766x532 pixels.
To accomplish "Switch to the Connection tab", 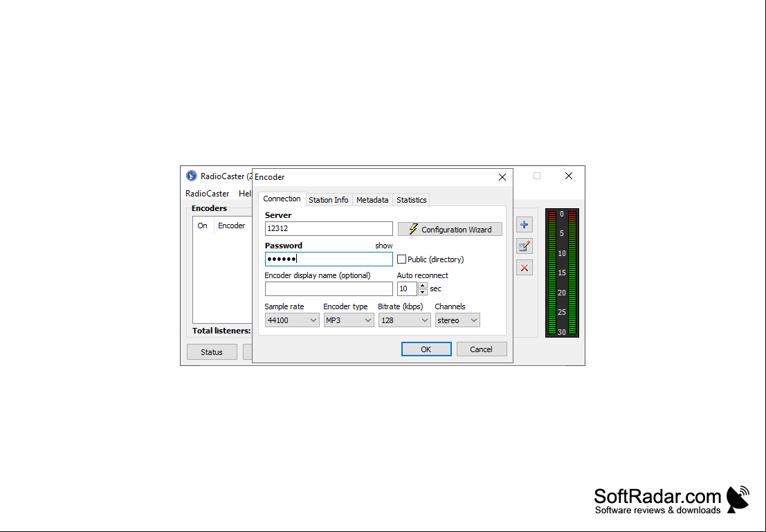I will (x=282, y=199).
